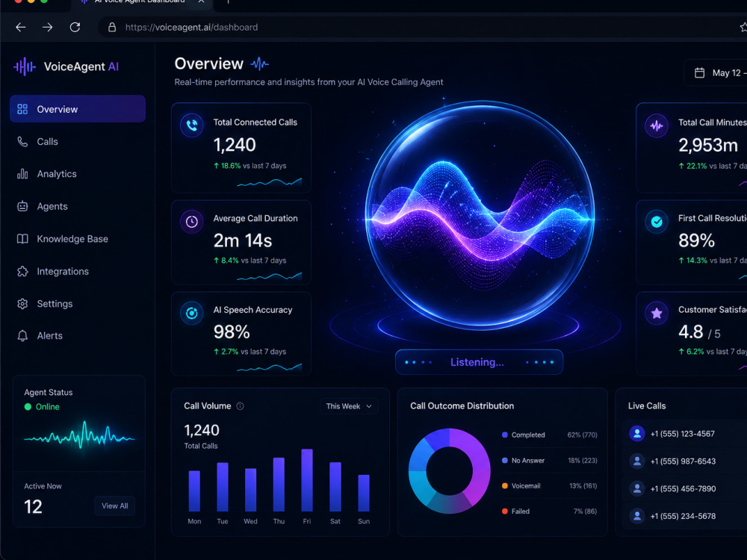Open the May 12 date range selector
This screenshot has width=747, height=560.
coord(716,73)
